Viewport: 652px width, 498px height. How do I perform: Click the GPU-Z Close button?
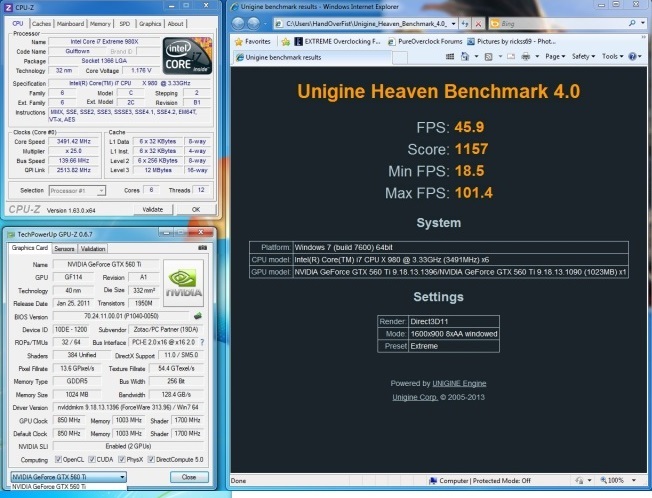pyautogui.click(x=189, y=477)
